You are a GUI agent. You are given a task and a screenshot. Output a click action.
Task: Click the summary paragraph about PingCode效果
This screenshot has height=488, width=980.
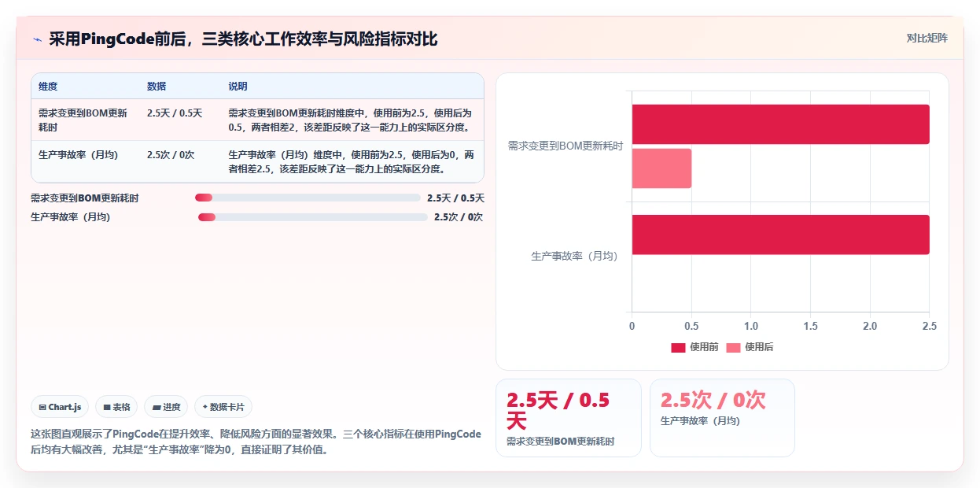(x=256, y=442)
